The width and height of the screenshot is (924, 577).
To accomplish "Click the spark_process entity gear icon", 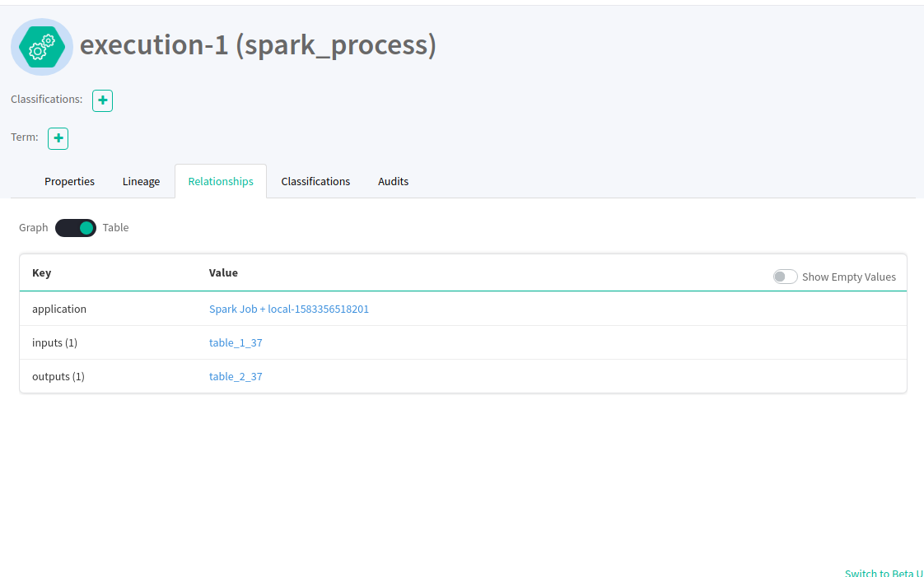I will (42, 47).
